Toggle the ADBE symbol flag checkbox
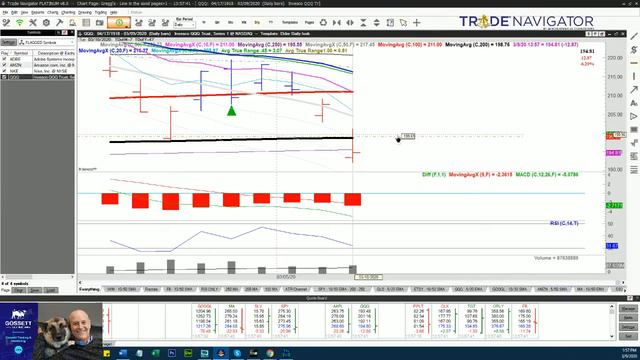 4,59
